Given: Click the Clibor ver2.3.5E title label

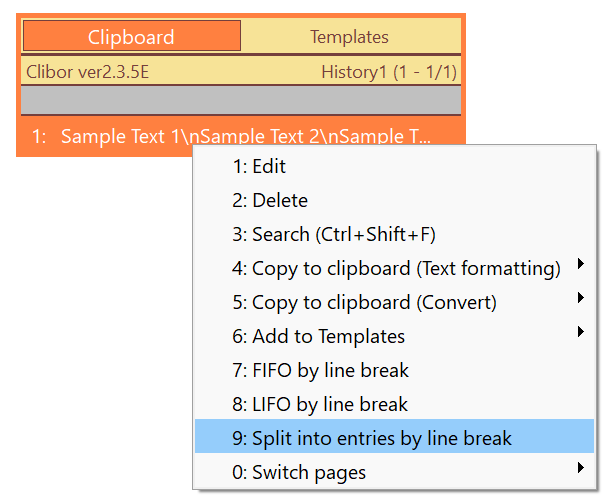Looking at the screenshot, I should pyautogui.click(x=88, y=72).
